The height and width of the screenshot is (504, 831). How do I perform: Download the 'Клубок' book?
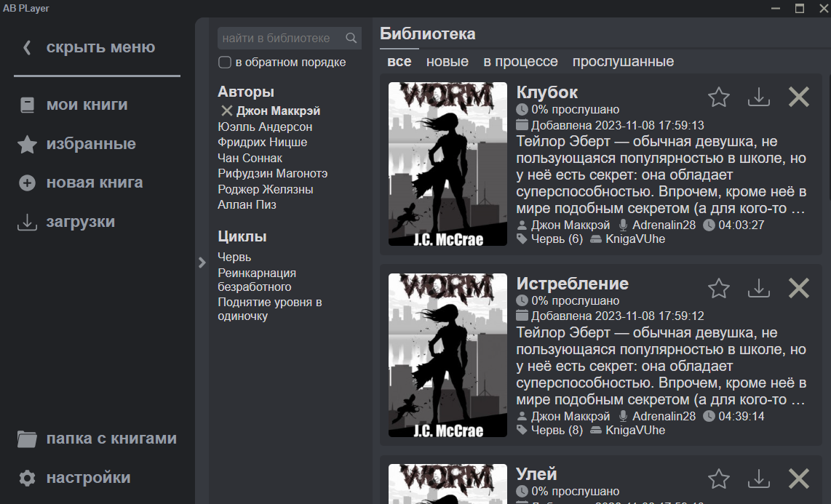pos(759,97)
